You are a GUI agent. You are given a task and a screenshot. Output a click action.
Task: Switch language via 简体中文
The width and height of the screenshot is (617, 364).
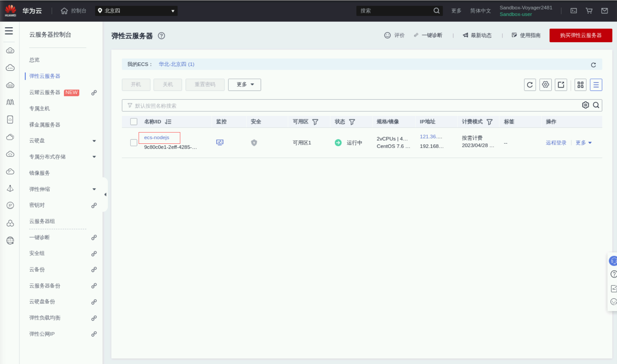click(480, 11)
